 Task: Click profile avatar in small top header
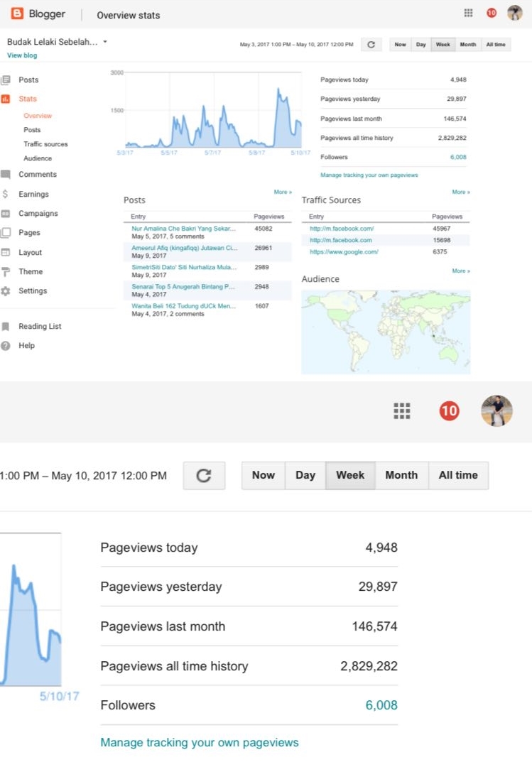coord(514,13)
